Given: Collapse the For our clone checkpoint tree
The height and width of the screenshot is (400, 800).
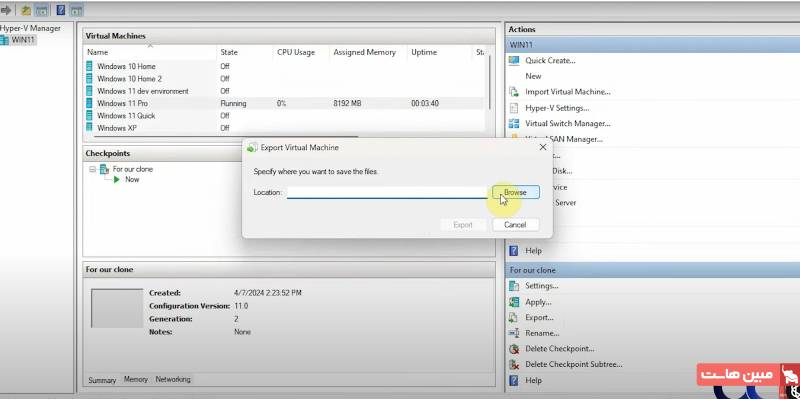Looking at the screenshot, I should (x=92, y=169).
